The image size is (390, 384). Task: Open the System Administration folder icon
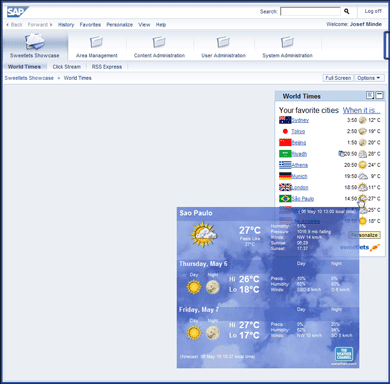[x=287, y=42]
